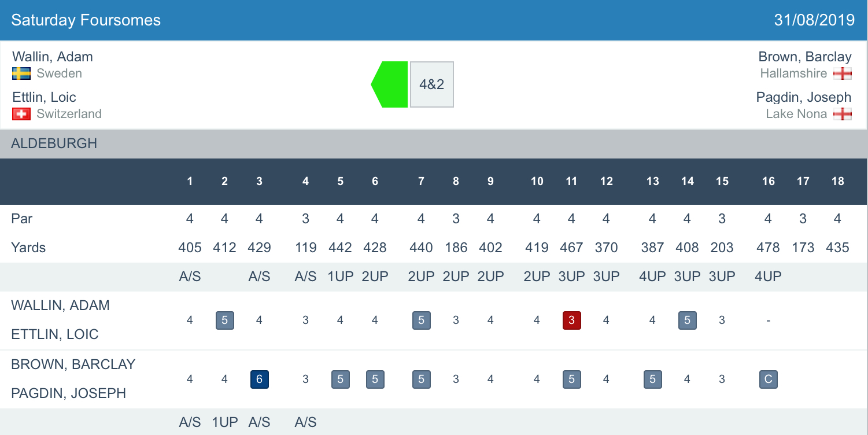Click the Sweden flag icon
The height and width of the screenshot is (435, 868).
click(21, 73)
